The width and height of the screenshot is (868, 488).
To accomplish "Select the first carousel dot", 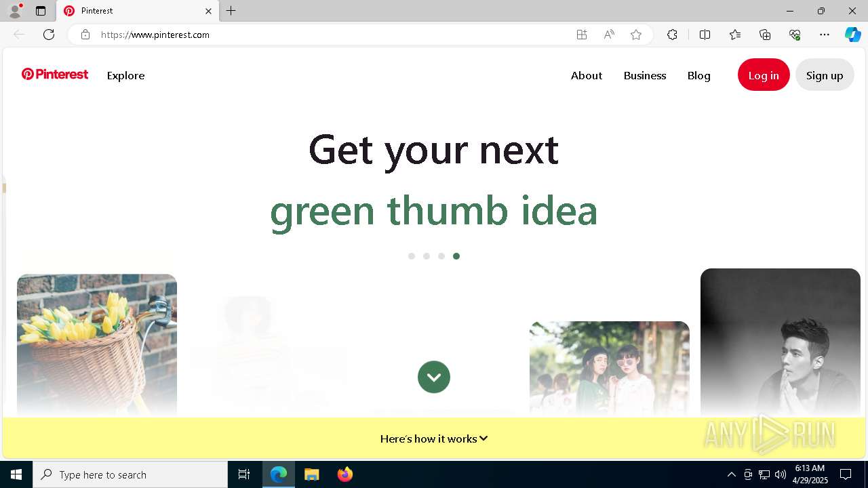I will [412, 256].
